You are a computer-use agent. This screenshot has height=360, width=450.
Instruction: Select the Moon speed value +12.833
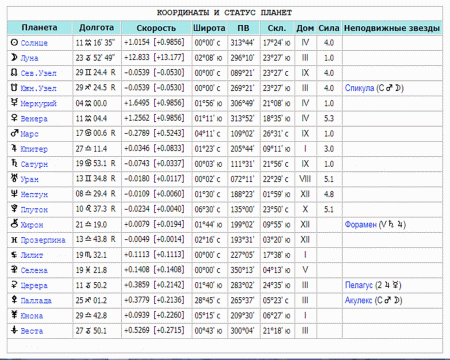[x=137, y=57]
